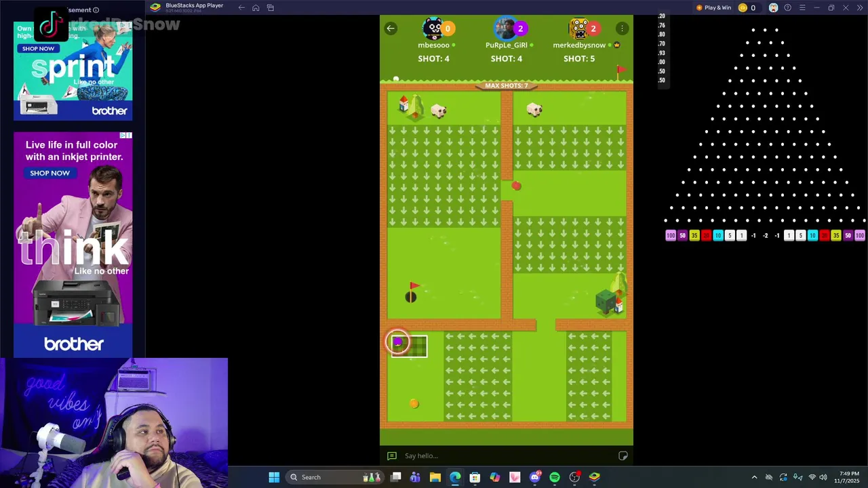The width and height of the screenshot is (868, 488).
Task: Switch to Microsoft Edge on taskbar
Action: click(455, 477)
